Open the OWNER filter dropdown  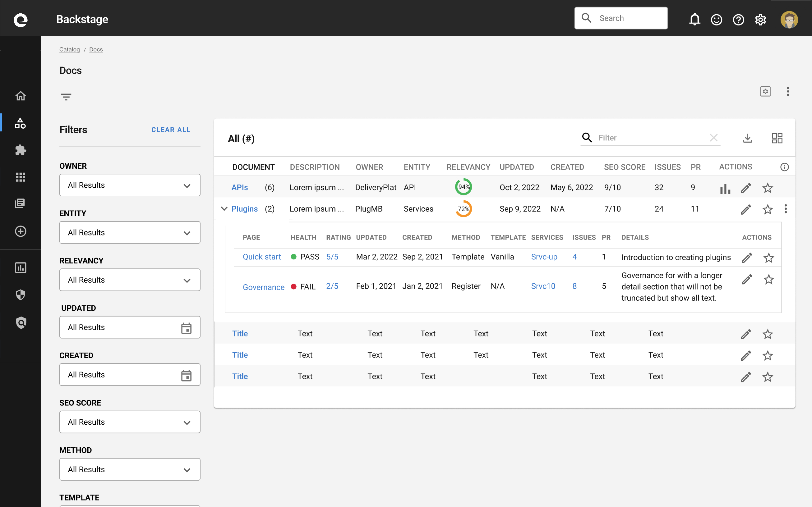130,185
